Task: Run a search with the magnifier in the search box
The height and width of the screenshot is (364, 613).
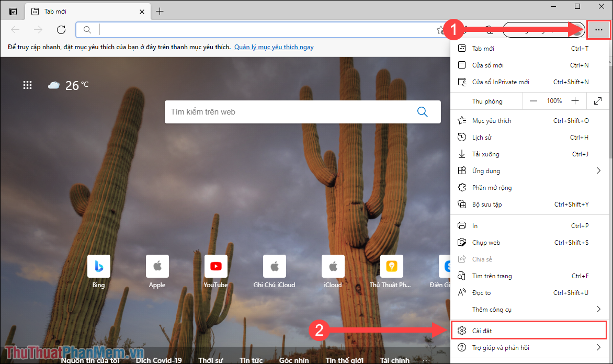Action: pyautogui.click(x=422, y=111)
